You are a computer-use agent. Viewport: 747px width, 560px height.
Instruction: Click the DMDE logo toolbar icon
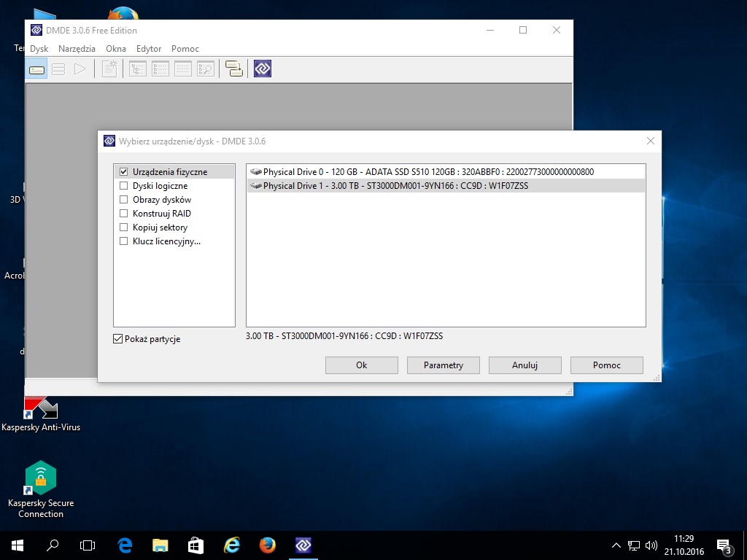coord(263,69)
